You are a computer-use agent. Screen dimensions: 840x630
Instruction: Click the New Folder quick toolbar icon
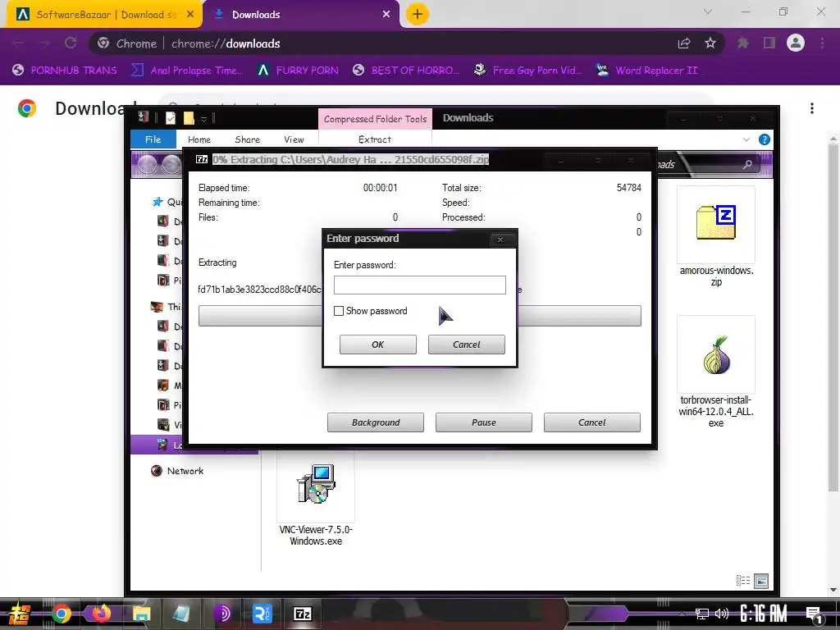pos(189,118)
